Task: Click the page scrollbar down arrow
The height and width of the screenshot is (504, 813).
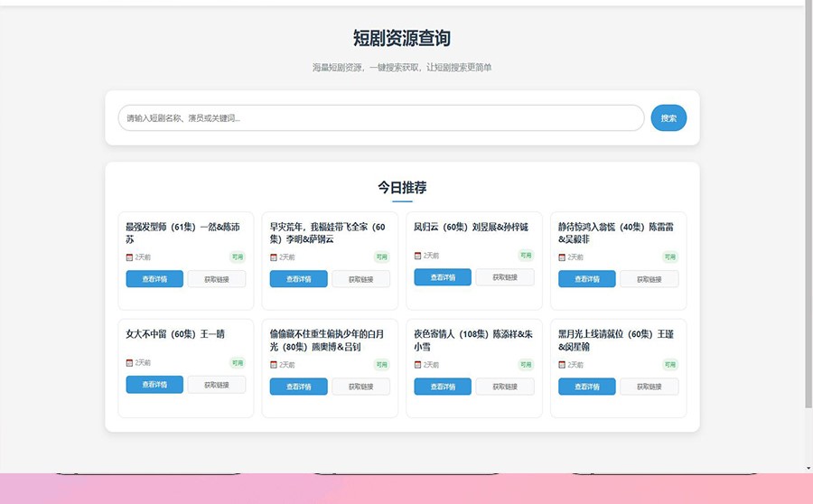Action: click(x=808, y=468)
